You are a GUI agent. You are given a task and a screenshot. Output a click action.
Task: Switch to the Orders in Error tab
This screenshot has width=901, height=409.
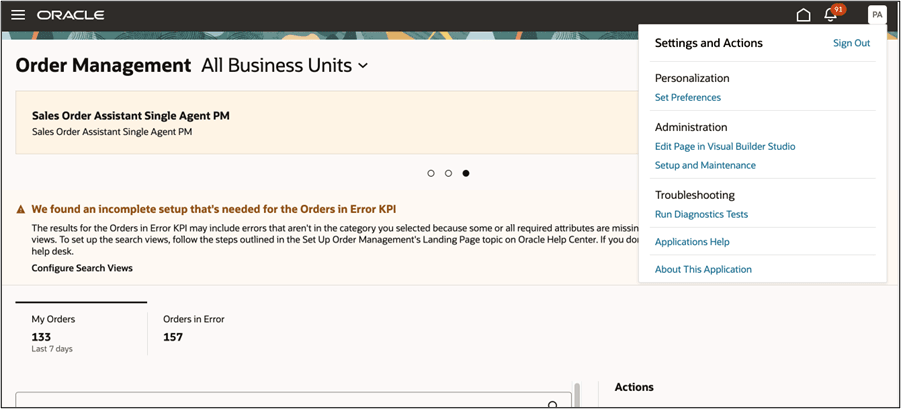(194, 329)
